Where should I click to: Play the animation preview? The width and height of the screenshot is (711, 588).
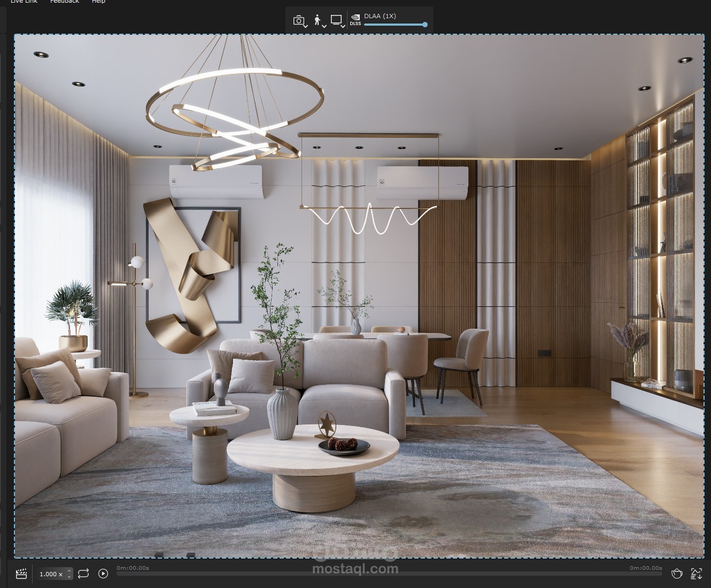(x=103, y=574)
